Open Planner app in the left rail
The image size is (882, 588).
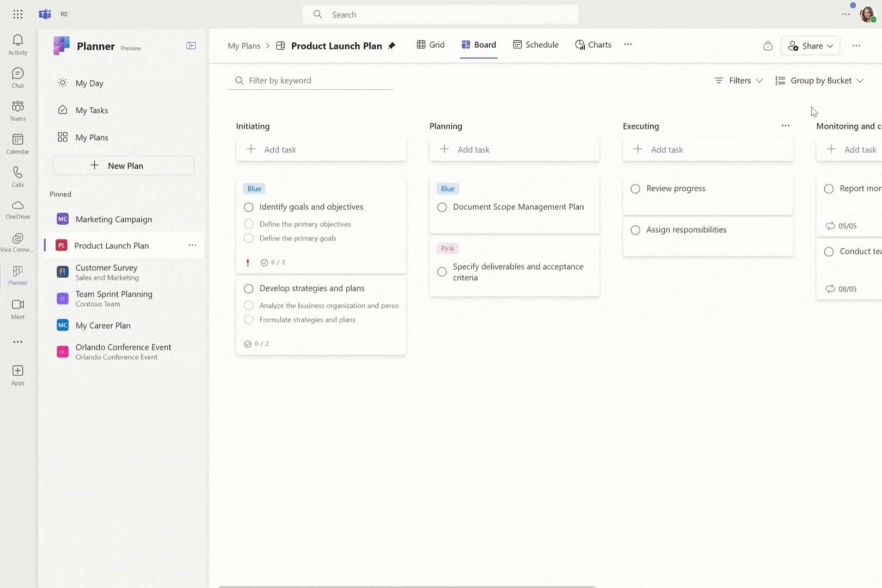[x=17, y=275]
